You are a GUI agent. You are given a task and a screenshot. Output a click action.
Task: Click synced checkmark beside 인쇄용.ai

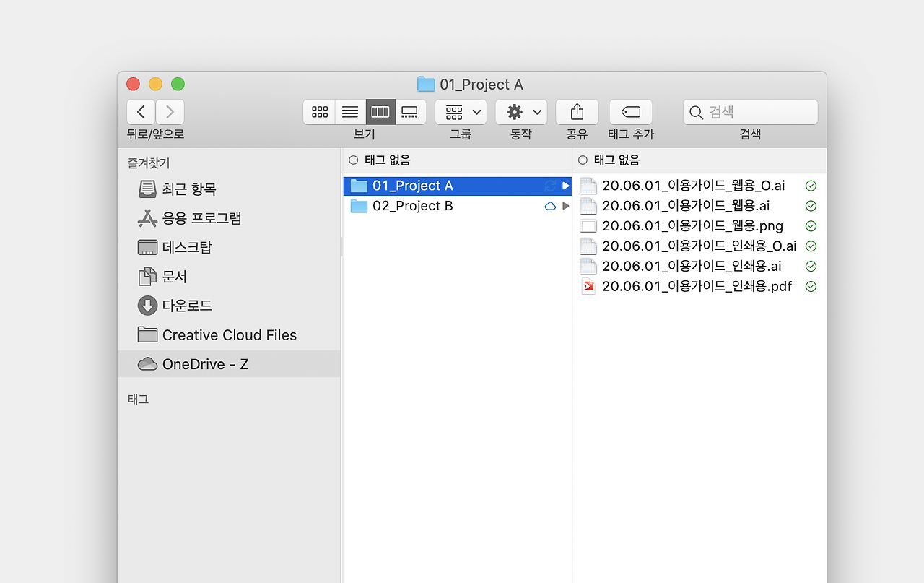coord(811,266)
